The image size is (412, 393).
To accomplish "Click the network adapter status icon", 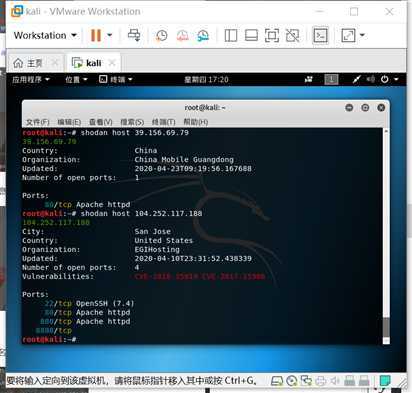I will [x=306, y=381].
